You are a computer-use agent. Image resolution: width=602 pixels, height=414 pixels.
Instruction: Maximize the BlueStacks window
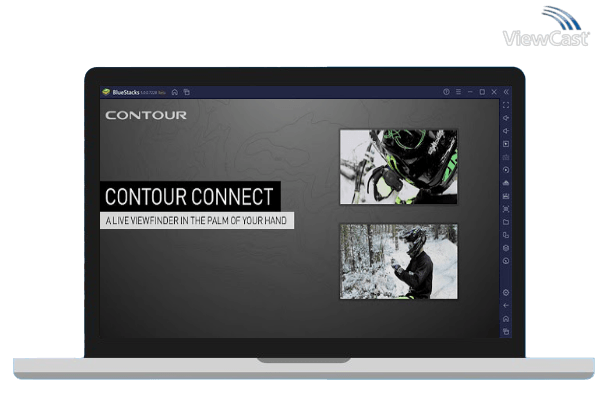(482, 92)
